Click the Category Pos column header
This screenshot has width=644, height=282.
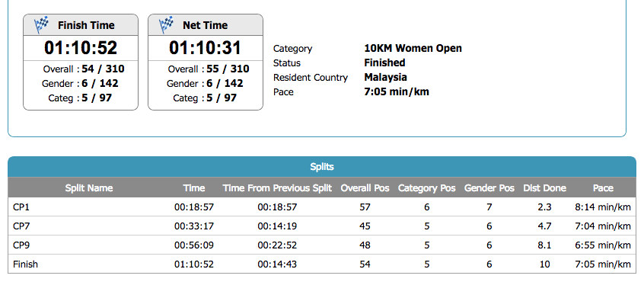point(427,188)
